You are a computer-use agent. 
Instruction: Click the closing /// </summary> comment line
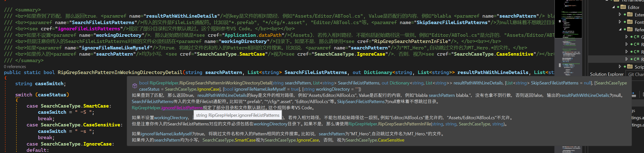pos(24,61)
